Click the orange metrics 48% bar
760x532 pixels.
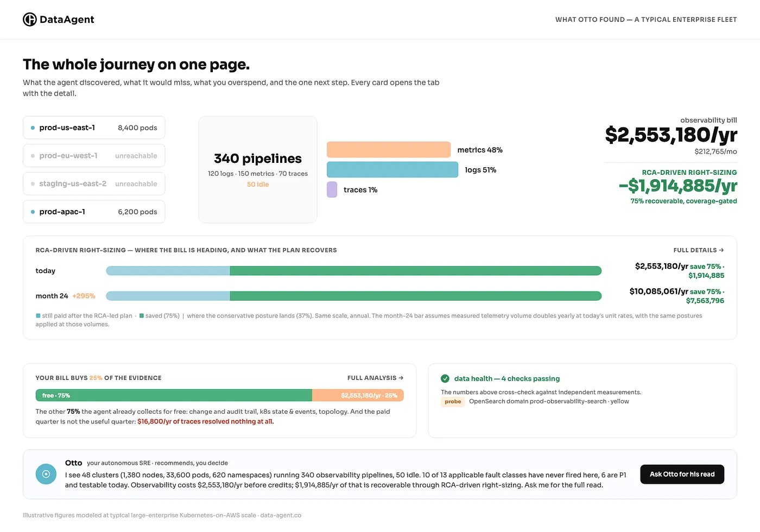(x=389, y=150)
